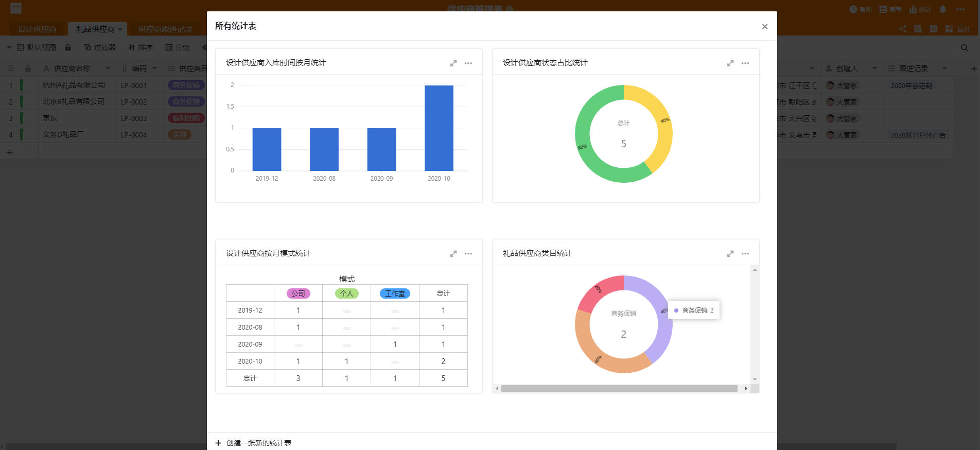
Task: Open the 供应商名称 column dropdown arrow
Action: point(108,68)
